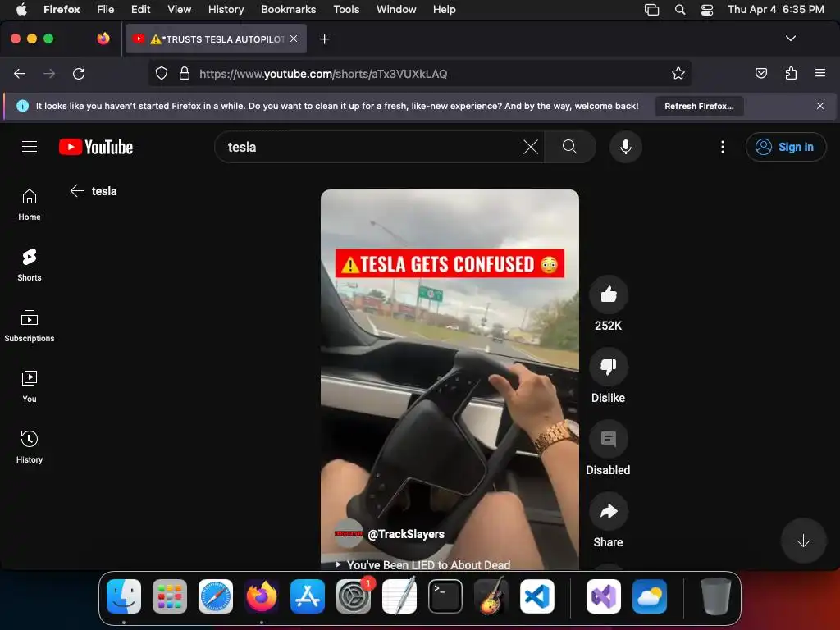This screenshot has height=630, width=840.
Task: Open TrackSlayers channel avatar
Action: 348,533
